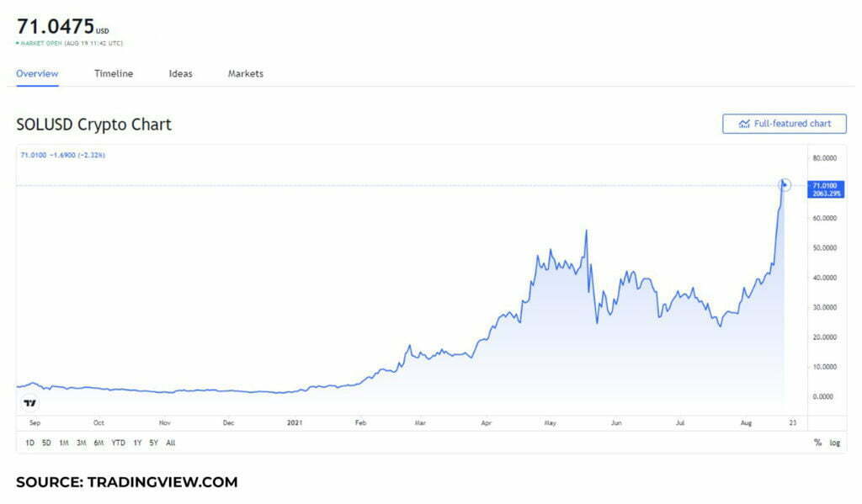Open the Timeline tab
This screenshot has width=862, height=504.
[x=114, y=74]
